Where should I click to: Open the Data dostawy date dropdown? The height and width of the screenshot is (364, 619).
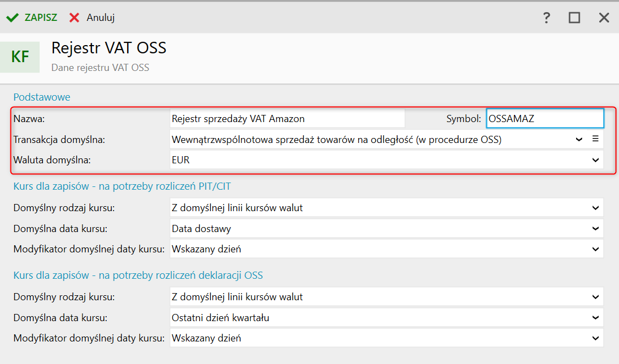click(595, 228)
